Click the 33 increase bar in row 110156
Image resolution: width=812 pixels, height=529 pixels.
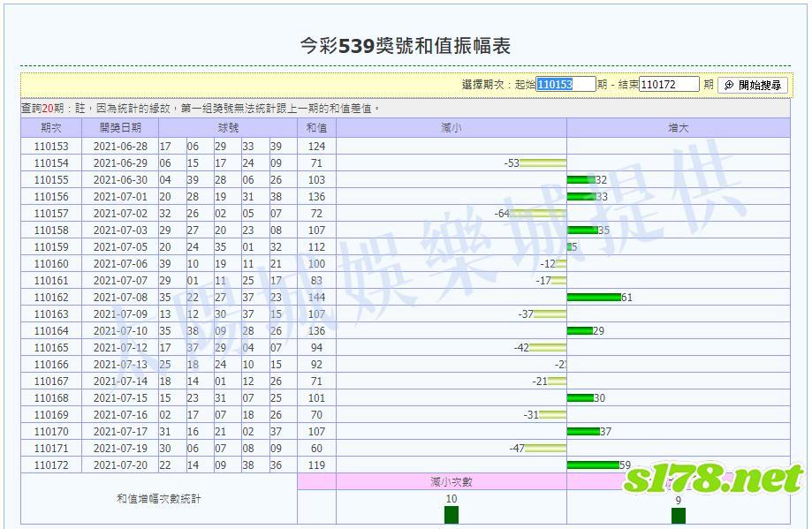(581, 197)
